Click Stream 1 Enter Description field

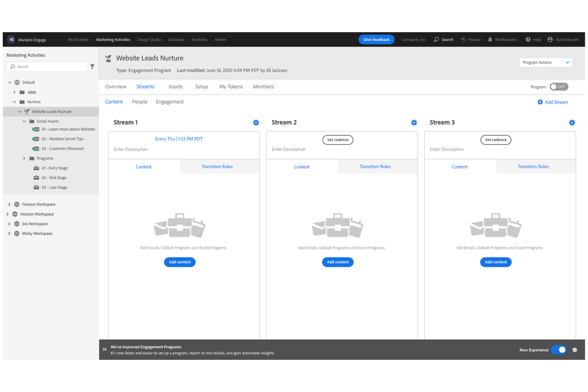(x=130, y=149)
